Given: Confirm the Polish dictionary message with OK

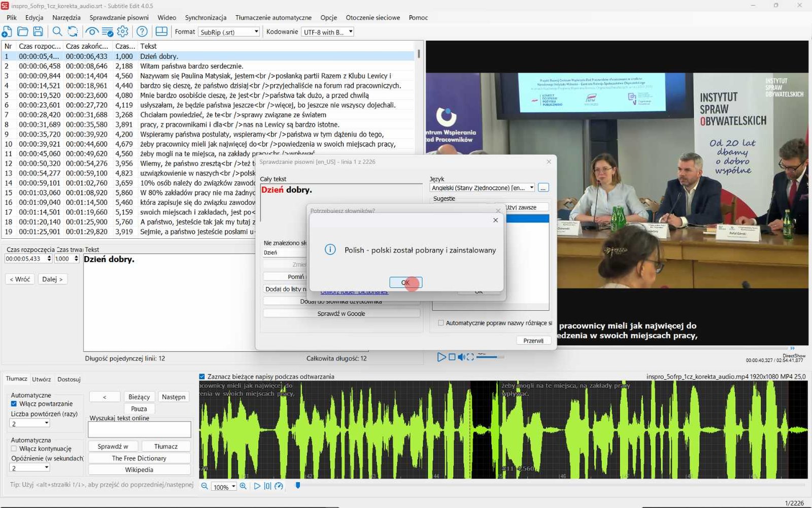Looking at the screenshot, I should coord(405,282).
